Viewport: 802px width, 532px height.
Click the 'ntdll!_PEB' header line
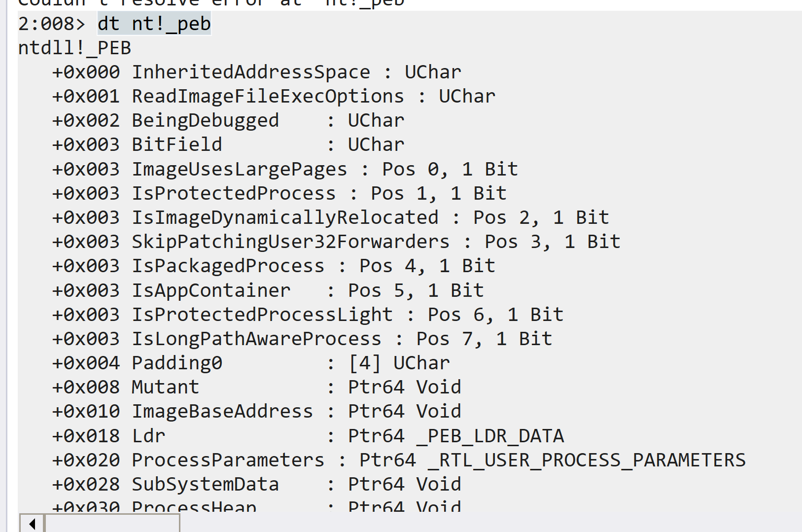(74, 48)
